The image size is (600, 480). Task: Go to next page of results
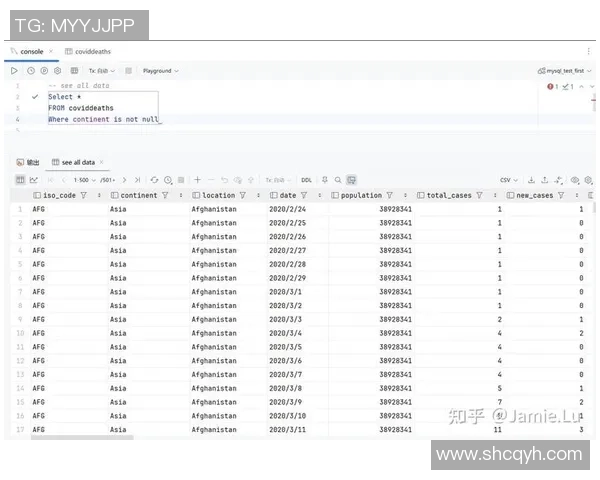click(124, 180)
